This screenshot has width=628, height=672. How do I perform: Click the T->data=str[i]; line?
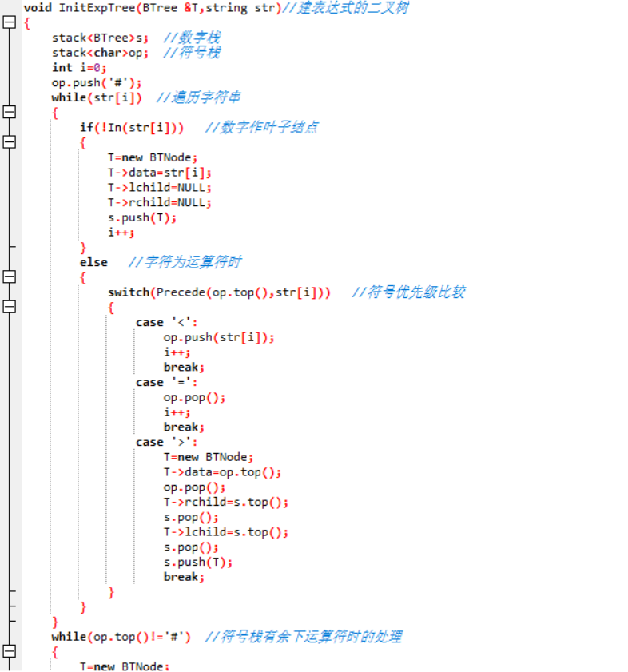(x=160, y=173)
